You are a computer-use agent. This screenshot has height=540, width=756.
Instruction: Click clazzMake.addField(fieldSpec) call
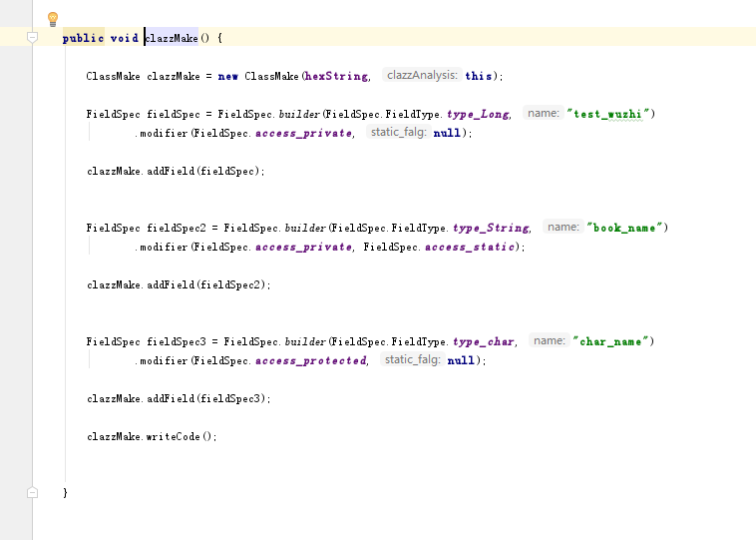point(176,172)
